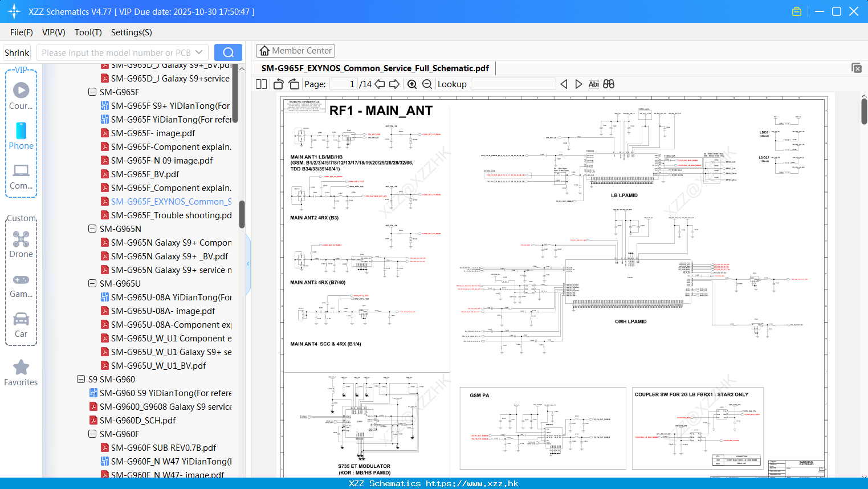868x489 pixels.
Task: Go to previous page arrow
Action: [x=380, y=84]
